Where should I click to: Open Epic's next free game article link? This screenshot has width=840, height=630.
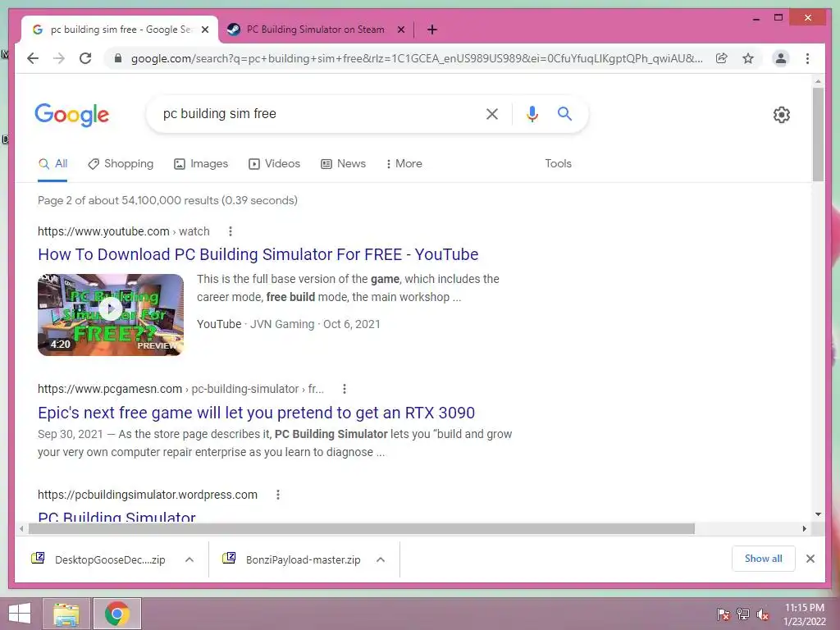[256, 413]
